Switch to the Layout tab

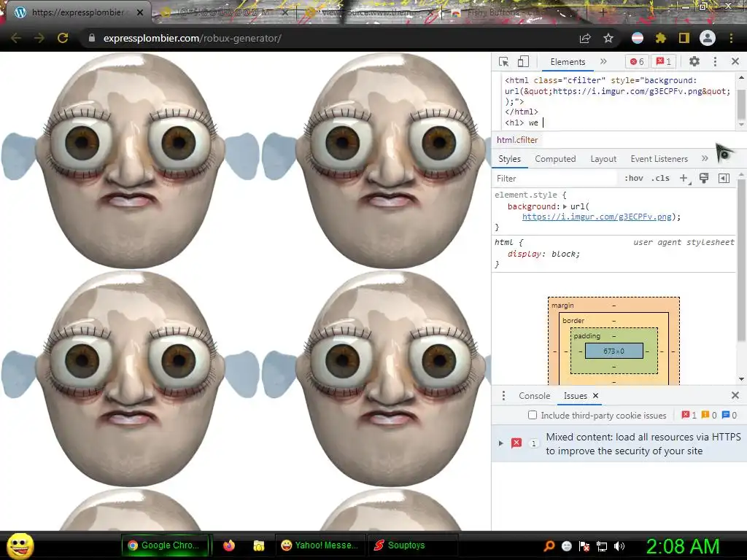click(x=603, y=159)
